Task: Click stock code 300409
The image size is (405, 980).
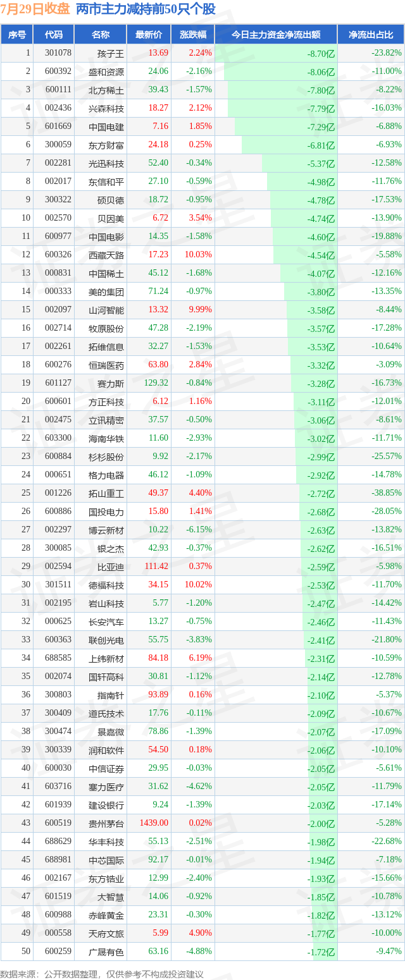Action: coord(58,713)
